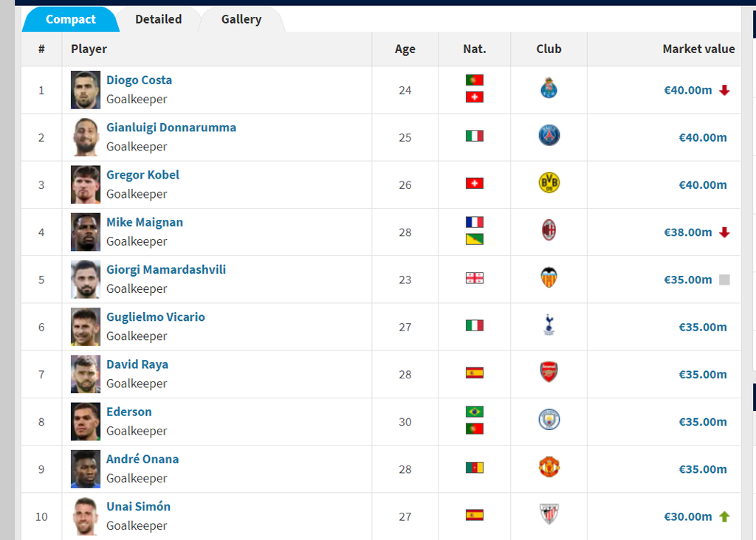Click Diogo Costa's €40.00m market value
Viewport: 756px width, 540px height.
[x=687, y=90]
